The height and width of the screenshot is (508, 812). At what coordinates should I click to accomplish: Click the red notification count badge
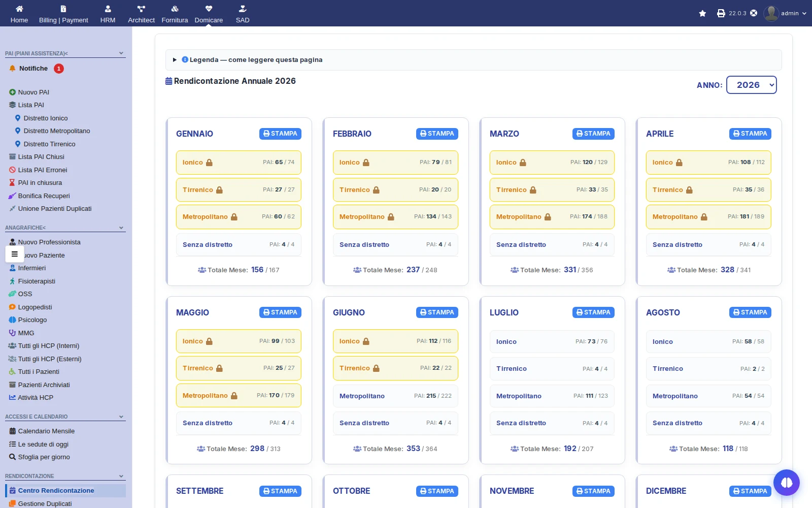(59, 69)
